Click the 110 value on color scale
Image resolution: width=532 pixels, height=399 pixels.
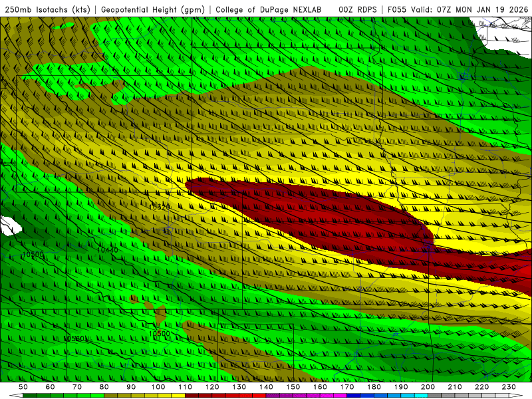(x=186, y=387)
